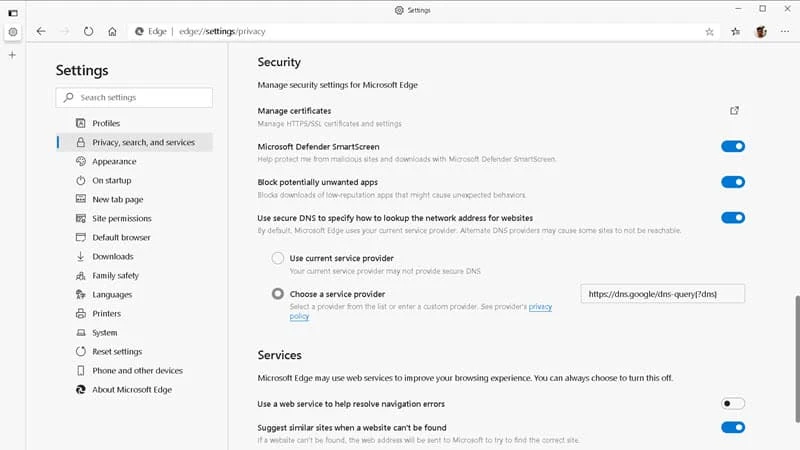Click the Profiles sidebar icon
Screen dimensions: 800x450
tap(81, 123)
